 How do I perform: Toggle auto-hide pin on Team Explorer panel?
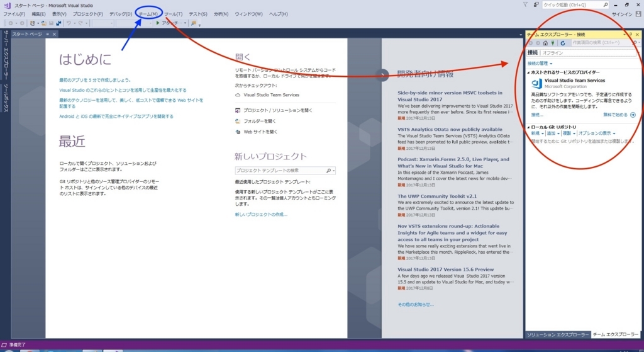click(631, 35)
